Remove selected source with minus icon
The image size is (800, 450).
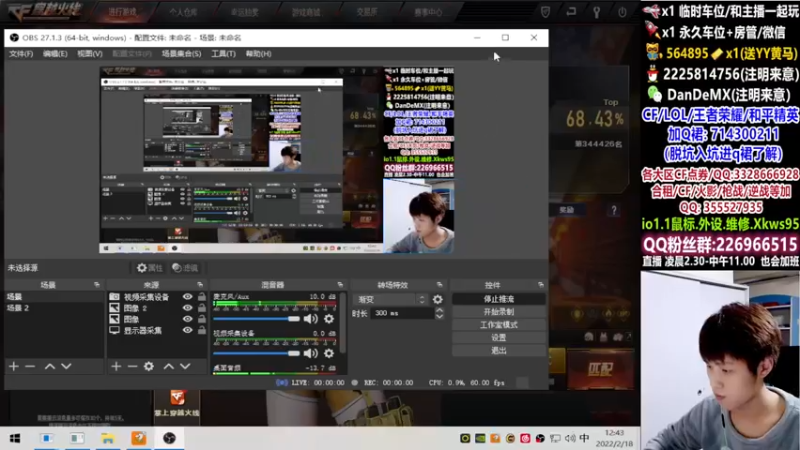click(x=133, y=366)
